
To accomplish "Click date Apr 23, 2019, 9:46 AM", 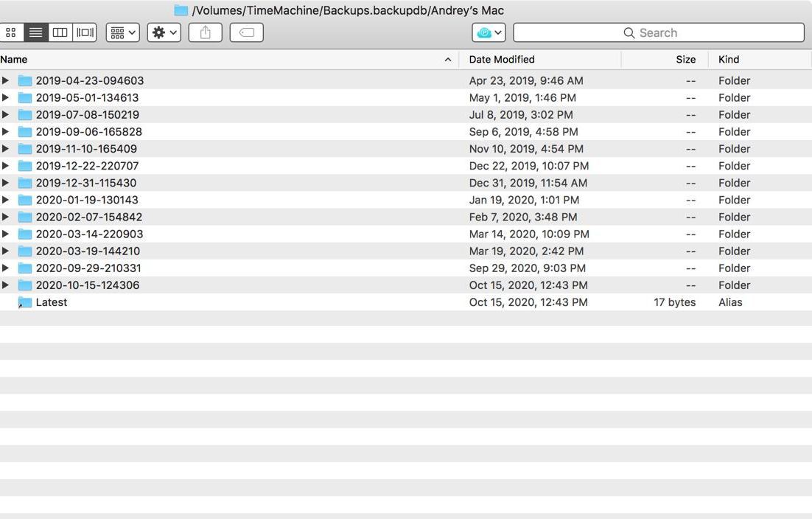I will click(x=526, y=80).
